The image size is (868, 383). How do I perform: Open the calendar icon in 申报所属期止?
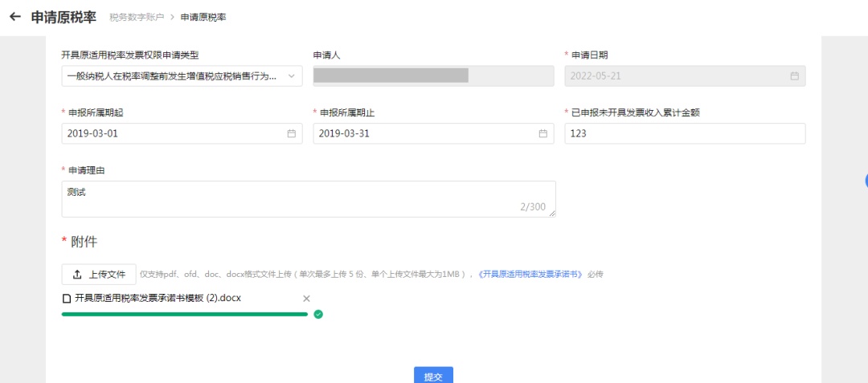(542, 133)
